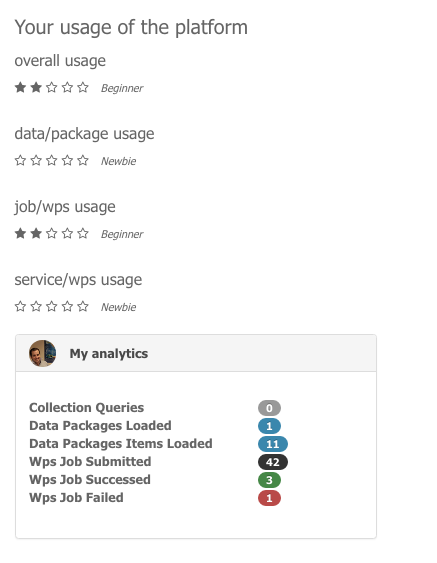The height and width of the screenshot is (563, 437).
Task: Click the blue badge showing 11
Action: tap(273, 444)
